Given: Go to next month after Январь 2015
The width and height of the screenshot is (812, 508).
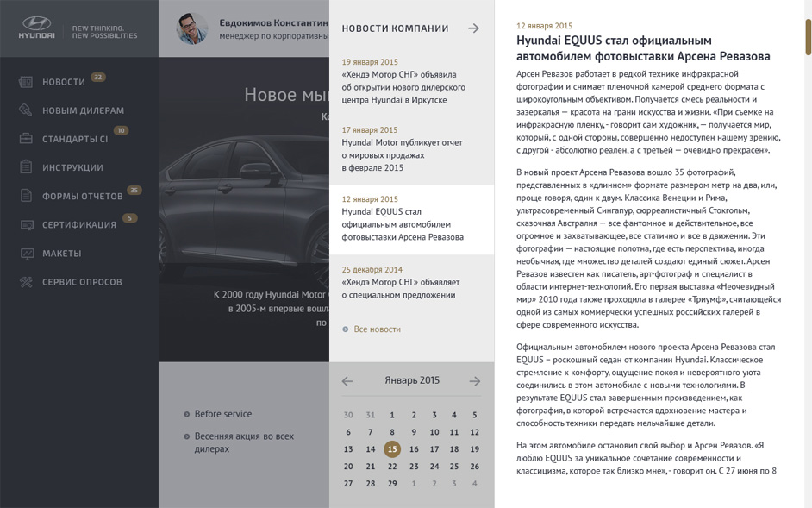Looking at the screenshot, I should 474,381.
